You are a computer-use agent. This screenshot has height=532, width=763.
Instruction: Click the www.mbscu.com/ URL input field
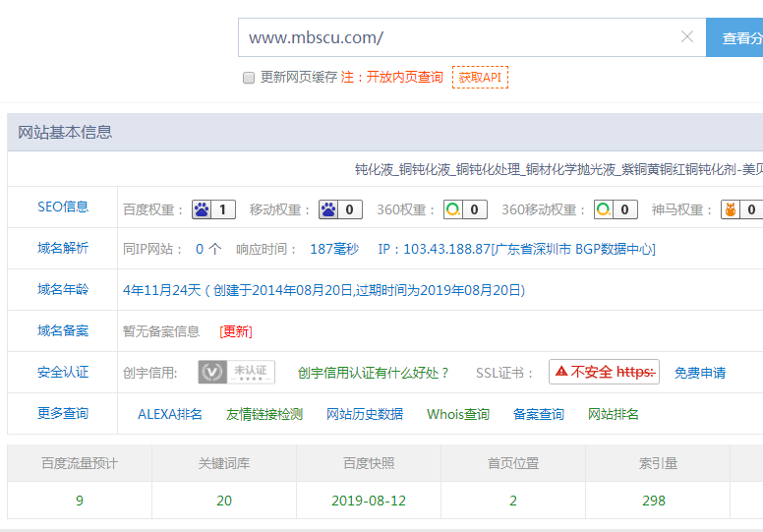pyautogui.click(x=472, y=37)
